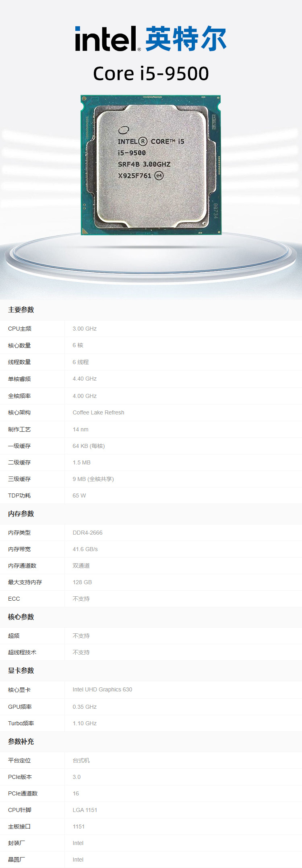The width and height of the screenshot is (302, 868).
Task: Click the Intel 英特尔 logo
Action: coord(151,39)
